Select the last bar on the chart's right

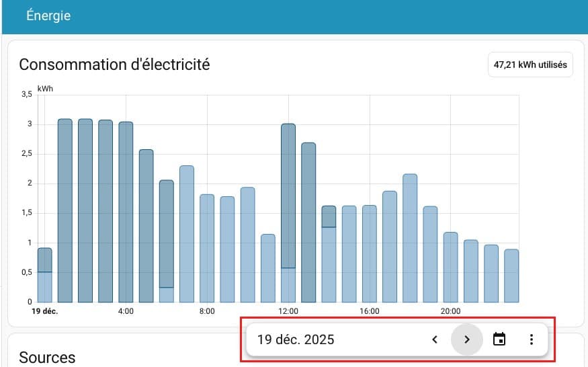[511, 276]
